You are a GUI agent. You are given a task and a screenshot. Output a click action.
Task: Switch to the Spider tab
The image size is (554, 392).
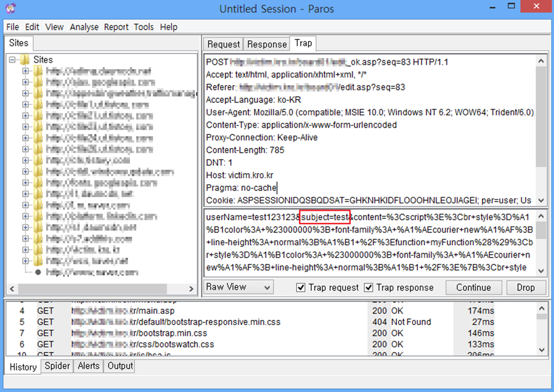pos(57,366)
